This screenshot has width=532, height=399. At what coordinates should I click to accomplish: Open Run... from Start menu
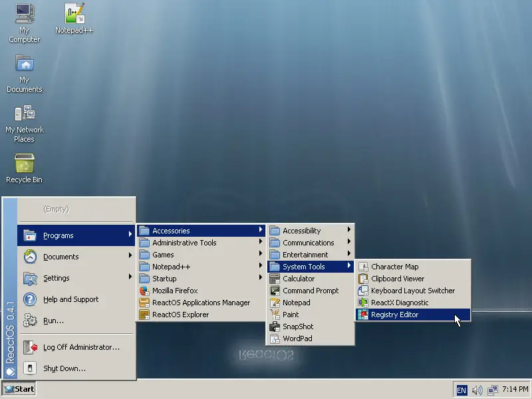[x=76, y=321]
